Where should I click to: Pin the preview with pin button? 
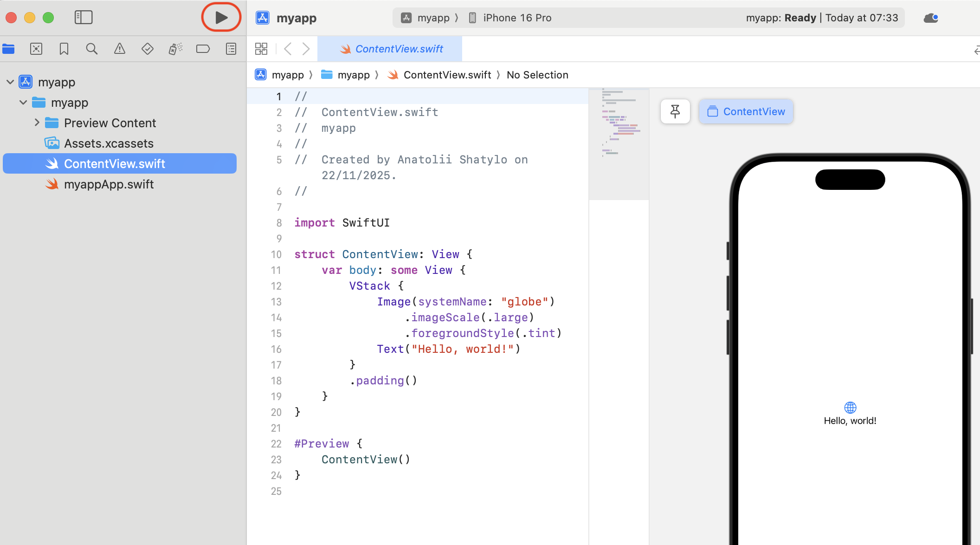click(675, 111)
